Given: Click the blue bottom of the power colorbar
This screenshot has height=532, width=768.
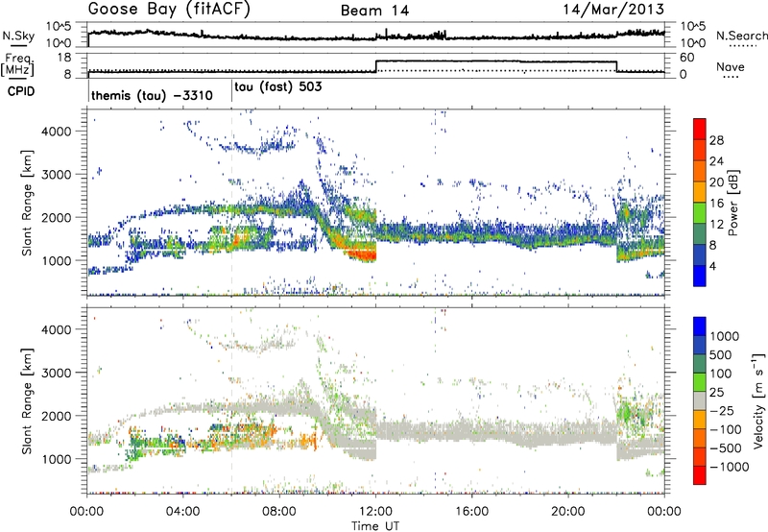Looking at the screenshot, I should click(x=700, y=276).
